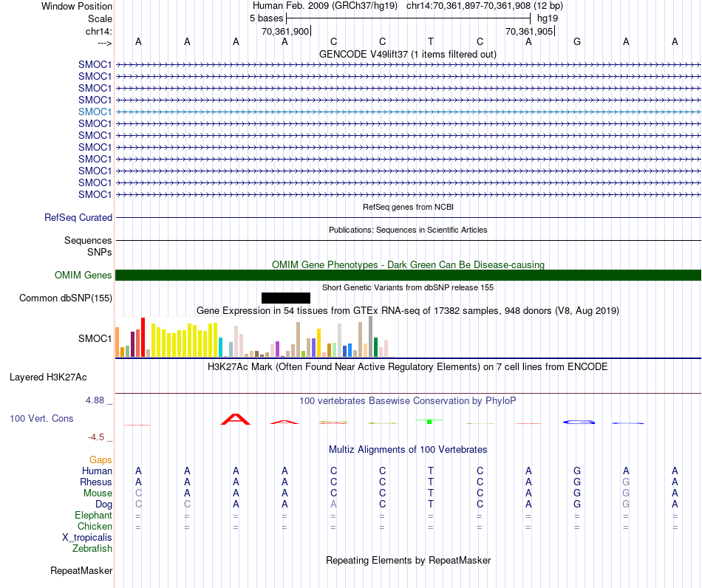Viewport: 702px width, 588px height.
Task: Click the Scale label at left
Action: (100, 18)
